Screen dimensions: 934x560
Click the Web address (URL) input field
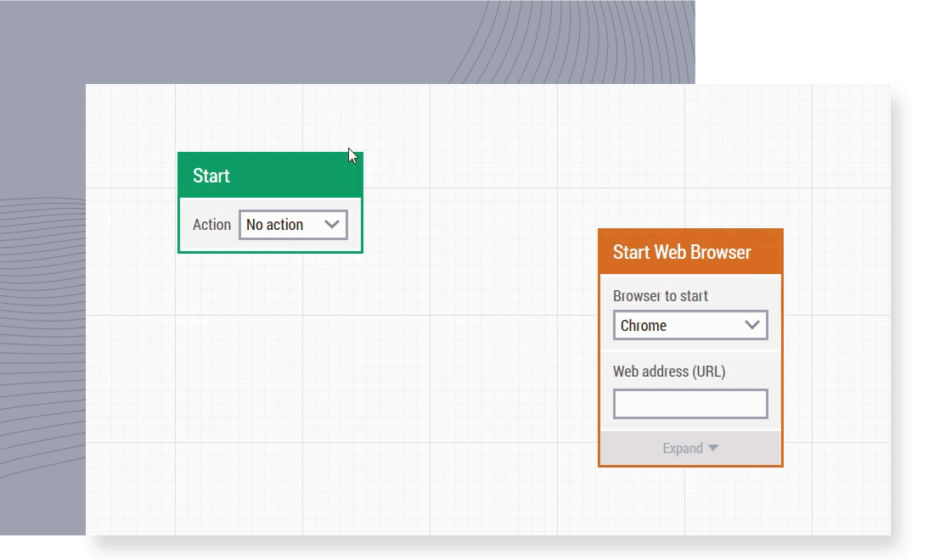[x=690, y=403]
